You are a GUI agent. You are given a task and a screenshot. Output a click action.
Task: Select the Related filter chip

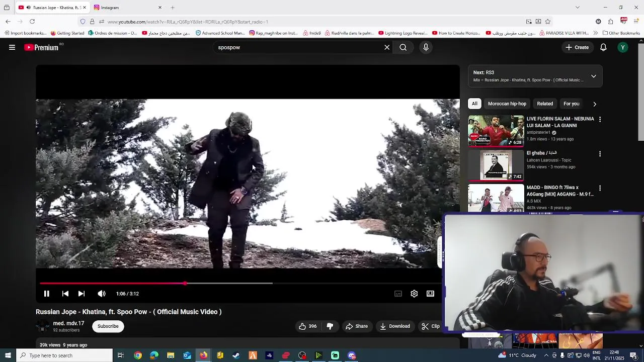coord(545,104)
